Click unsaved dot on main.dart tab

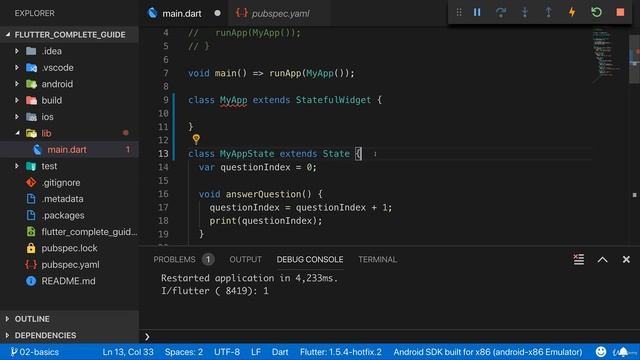pyautogui.click(x=218, y=13)
